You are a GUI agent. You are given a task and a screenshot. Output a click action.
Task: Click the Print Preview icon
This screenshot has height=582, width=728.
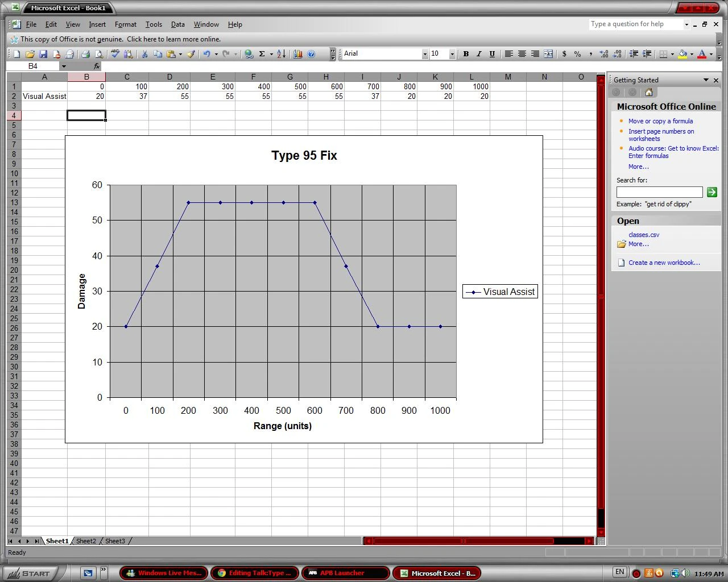click(x=99, y=54)
